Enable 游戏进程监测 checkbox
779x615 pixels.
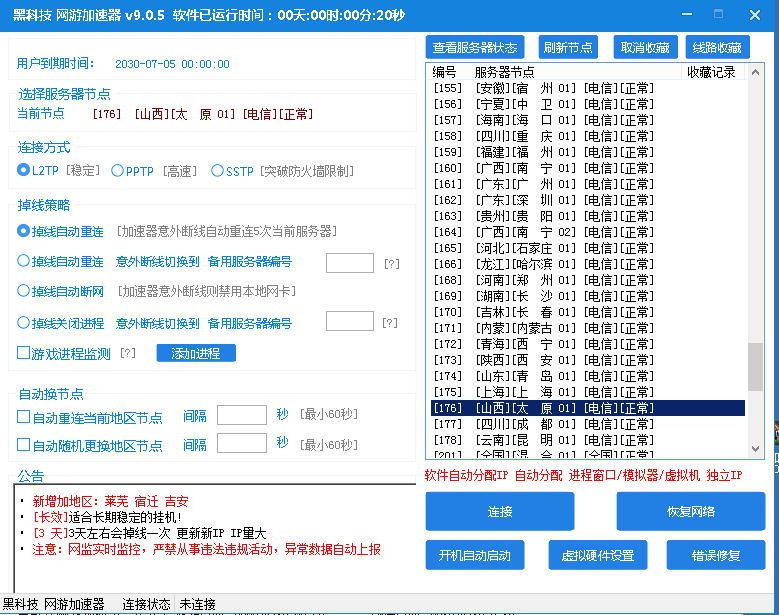click(23, 353)
